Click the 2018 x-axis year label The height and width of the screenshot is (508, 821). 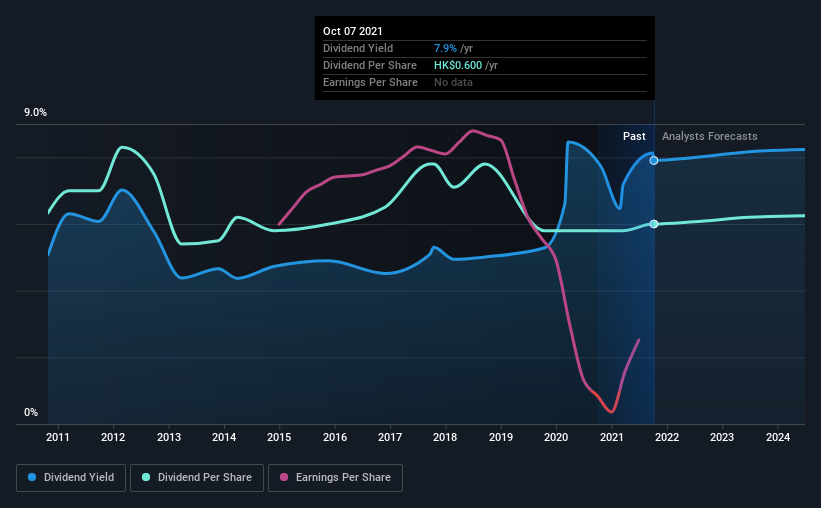(445, 437)
